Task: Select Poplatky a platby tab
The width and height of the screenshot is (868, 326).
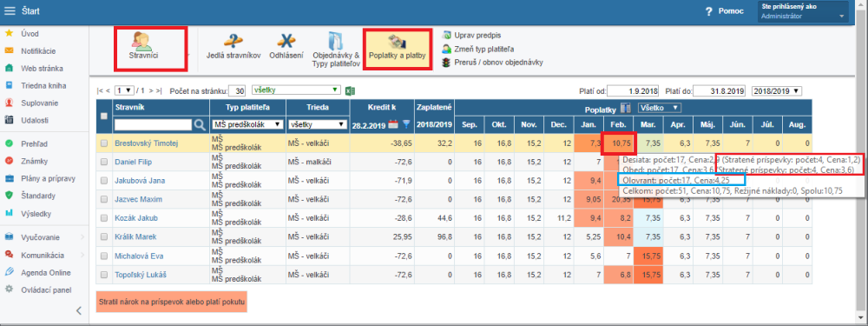Action: (398, 49)
